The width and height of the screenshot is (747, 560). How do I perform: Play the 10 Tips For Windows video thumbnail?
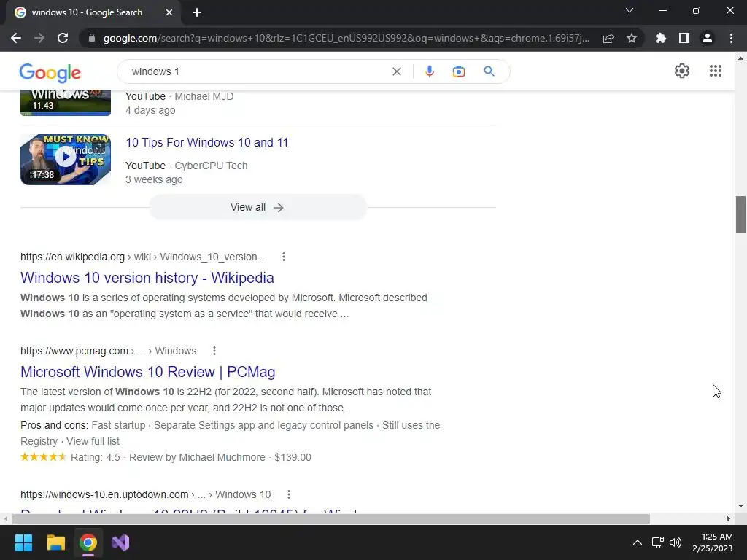click(x=66, y=160)
